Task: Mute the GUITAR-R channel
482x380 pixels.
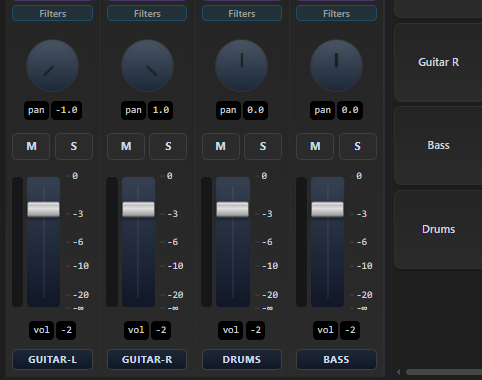Action: (126, 146)
